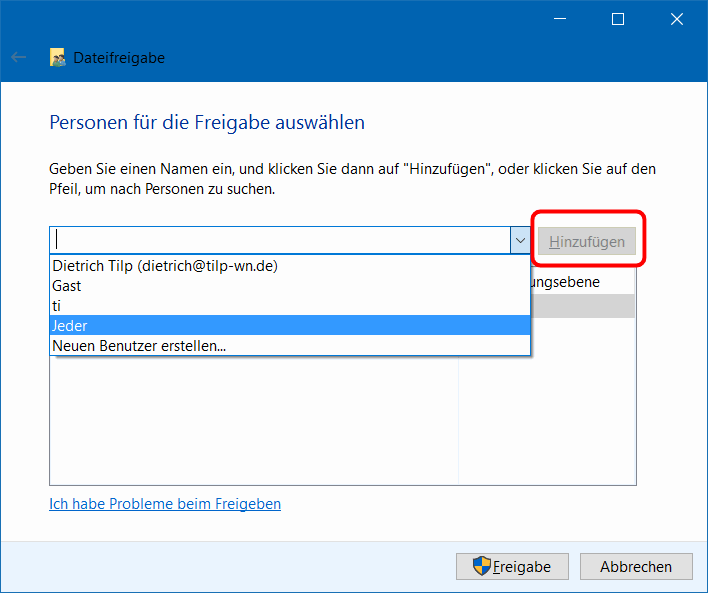Click the Freigabe button with shield

point(512,567)
